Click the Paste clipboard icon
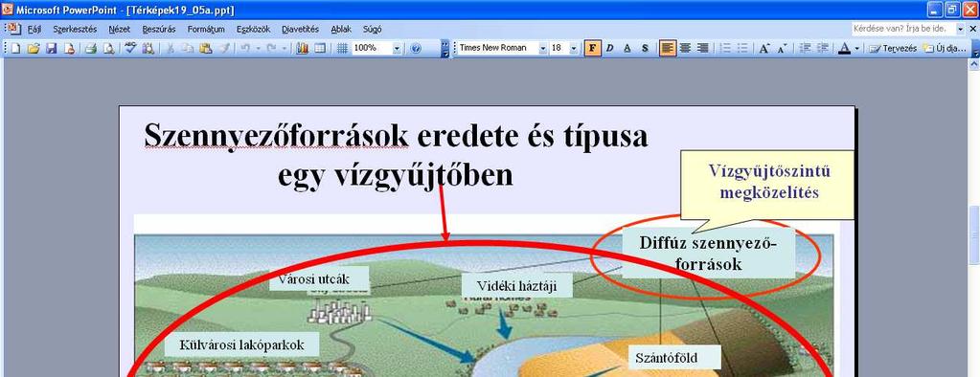This screenshot has width=980, height=377. pos(205,48)
